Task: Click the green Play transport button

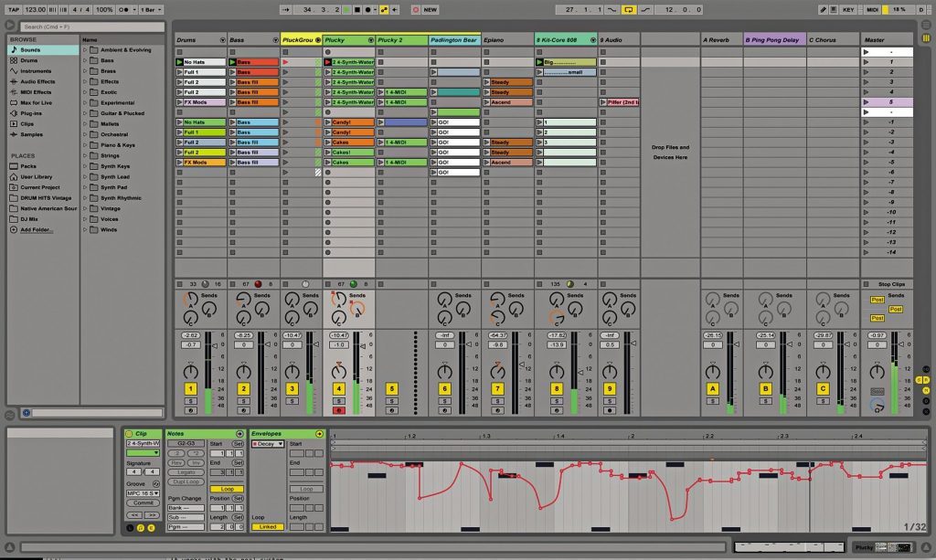Action: click(x=346, y=9)
